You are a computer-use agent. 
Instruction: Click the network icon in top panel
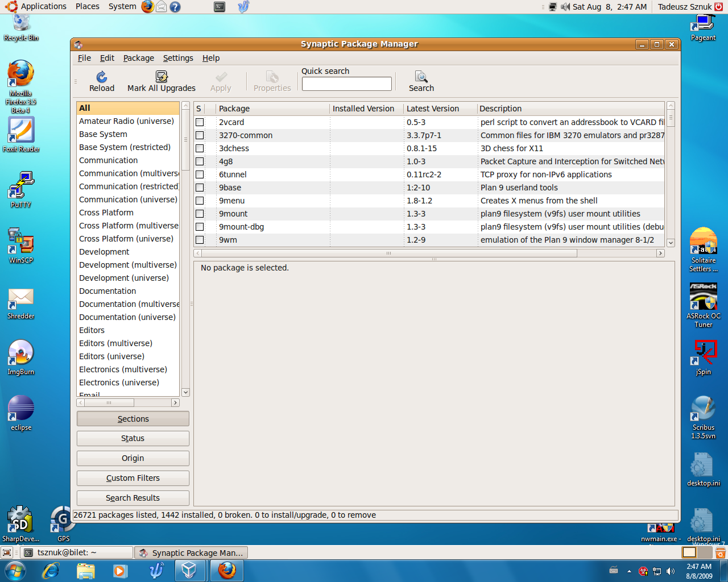click(552, 7)
